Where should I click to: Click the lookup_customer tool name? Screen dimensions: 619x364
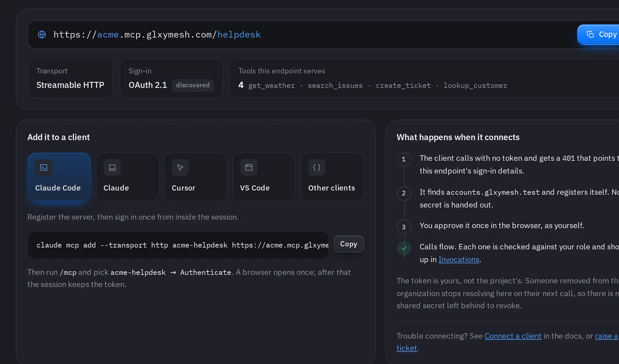(x=475, y=85)
